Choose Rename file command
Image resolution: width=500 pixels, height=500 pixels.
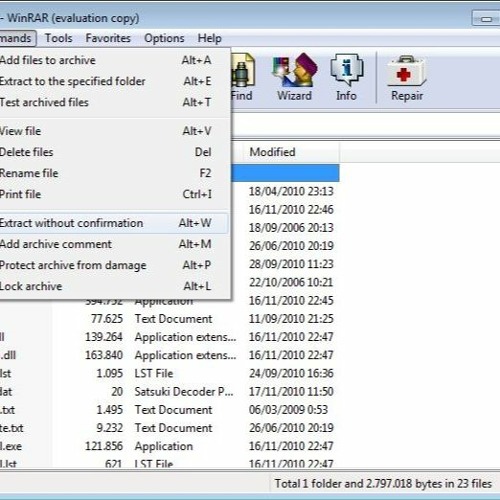[113, 173]
